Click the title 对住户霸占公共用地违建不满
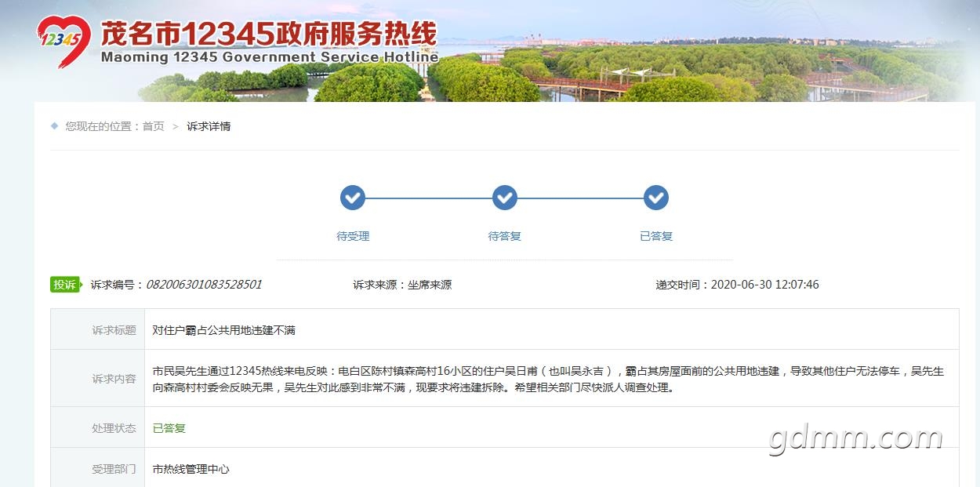This screenshot has height=487, width=980. click(224, 330)
